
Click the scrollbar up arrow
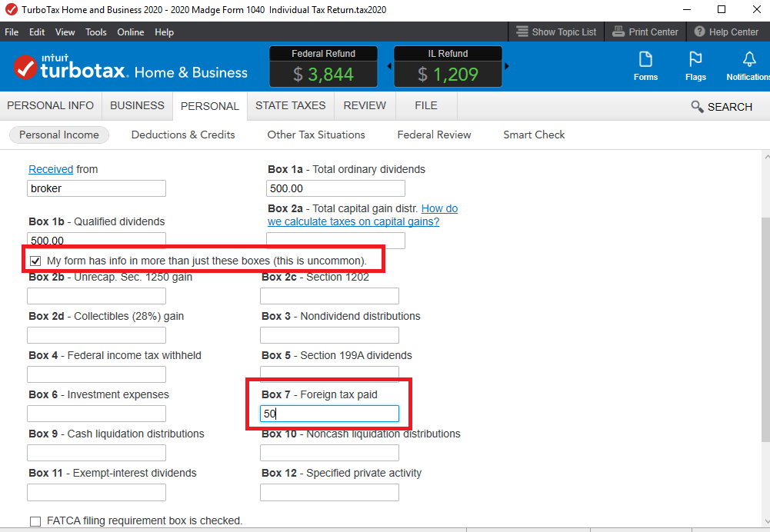[x=766, y=157]
